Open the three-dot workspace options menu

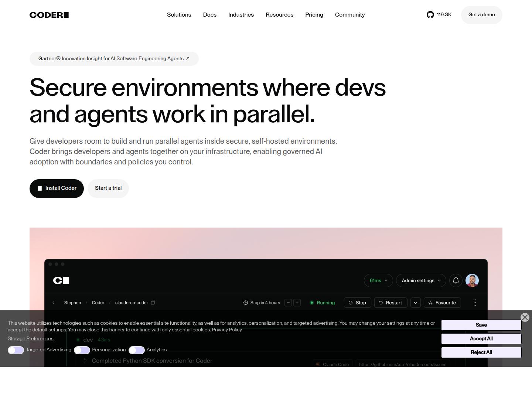click(475, 303)
